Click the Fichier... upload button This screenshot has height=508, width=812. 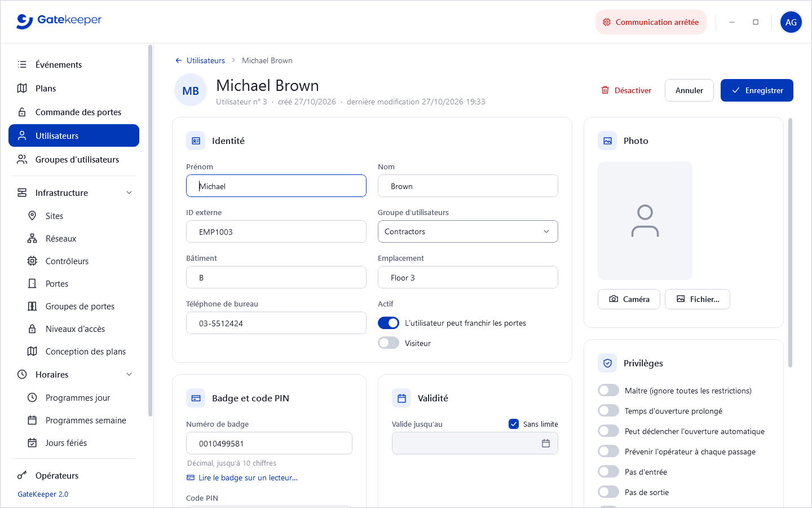tap(698, 299)
